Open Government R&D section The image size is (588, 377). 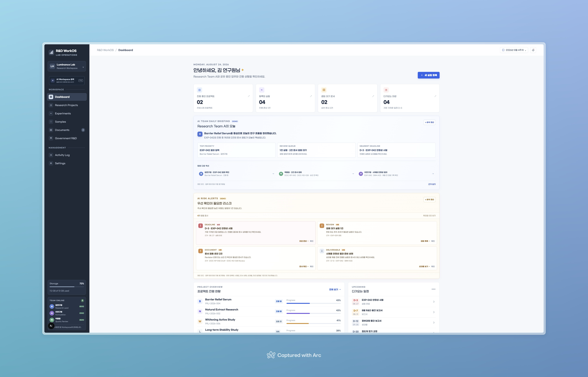pos(67,138)
